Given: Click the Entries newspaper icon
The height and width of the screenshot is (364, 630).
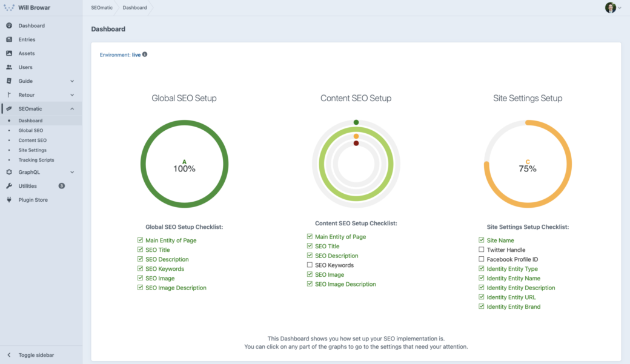Looking at the screenshot, I should 9,39.
